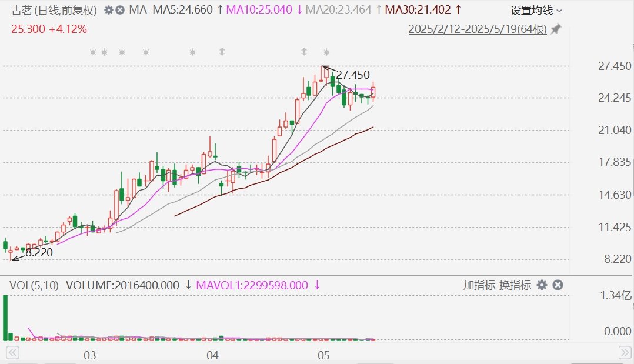Click the 03 month label on the time axis
Viewport: 634px width, 364px height.
coord(90,356)
